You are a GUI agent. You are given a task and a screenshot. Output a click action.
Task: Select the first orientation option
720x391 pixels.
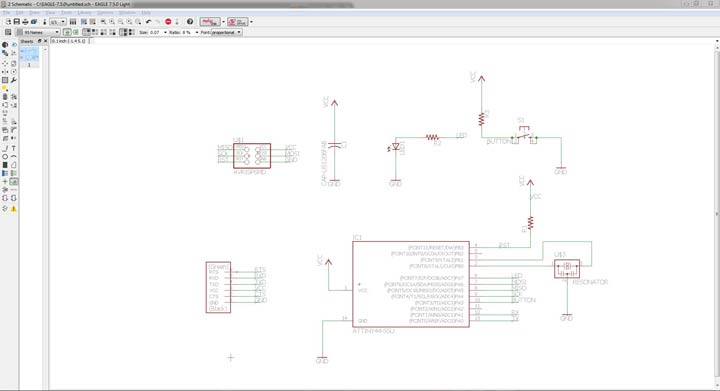(86, 32)
